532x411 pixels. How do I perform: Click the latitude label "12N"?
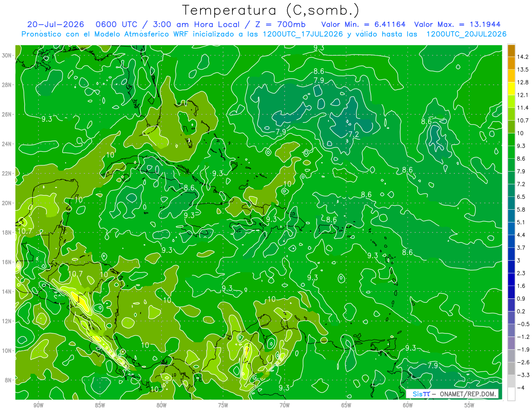7,321
